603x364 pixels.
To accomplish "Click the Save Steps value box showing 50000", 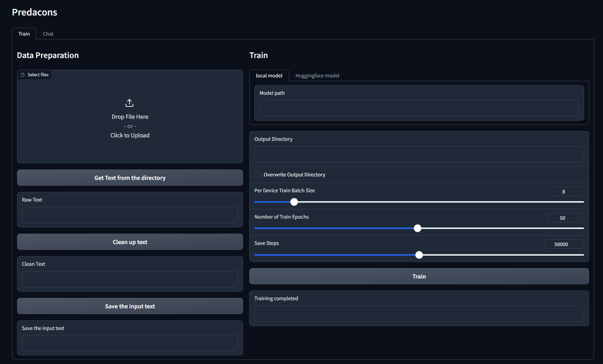I will 564,244.
